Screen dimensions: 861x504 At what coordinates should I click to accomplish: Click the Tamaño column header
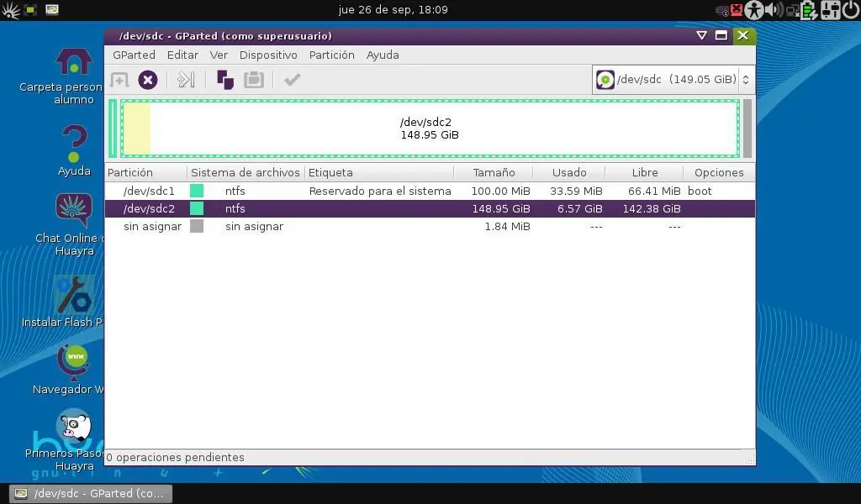tap(494, 173)
